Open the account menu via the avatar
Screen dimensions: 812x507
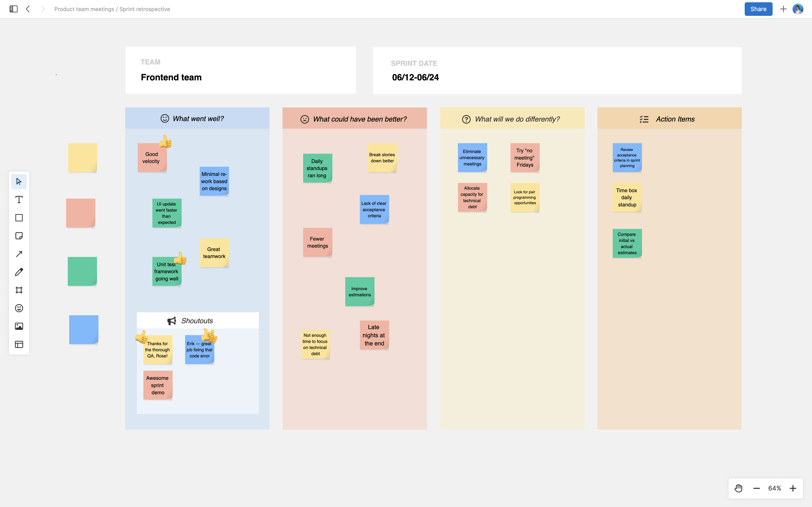(798, 9)
